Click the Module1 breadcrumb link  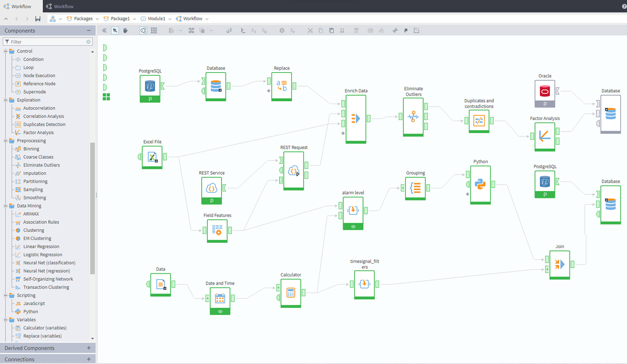pos(156,19)
